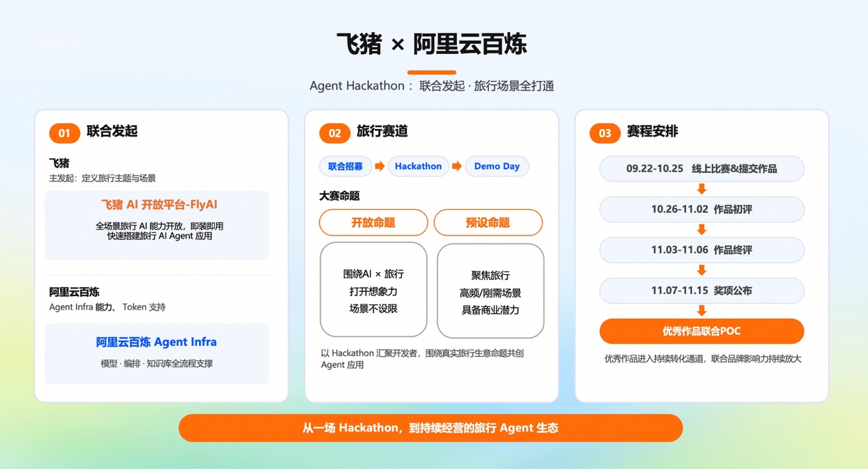868x469 pixels.
Task: Click the 打开想象力 text
Action: click(373, 291)
